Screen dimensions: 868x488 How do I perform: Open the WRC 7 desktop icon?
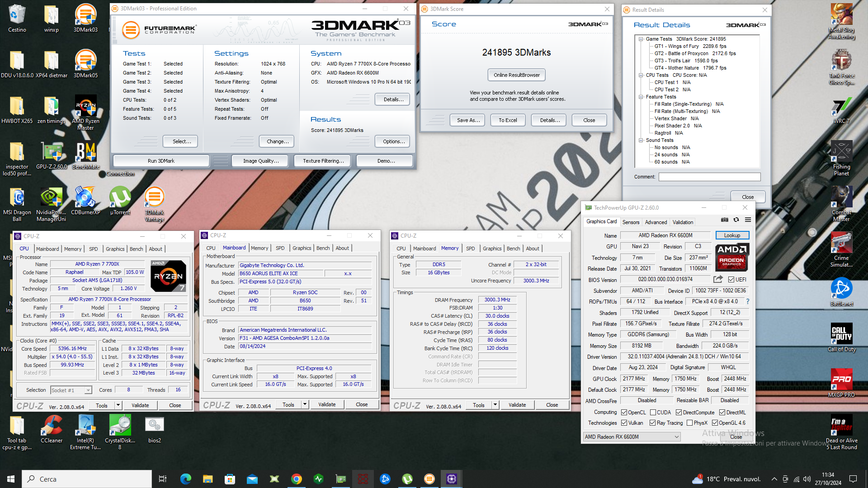point(841,110)
